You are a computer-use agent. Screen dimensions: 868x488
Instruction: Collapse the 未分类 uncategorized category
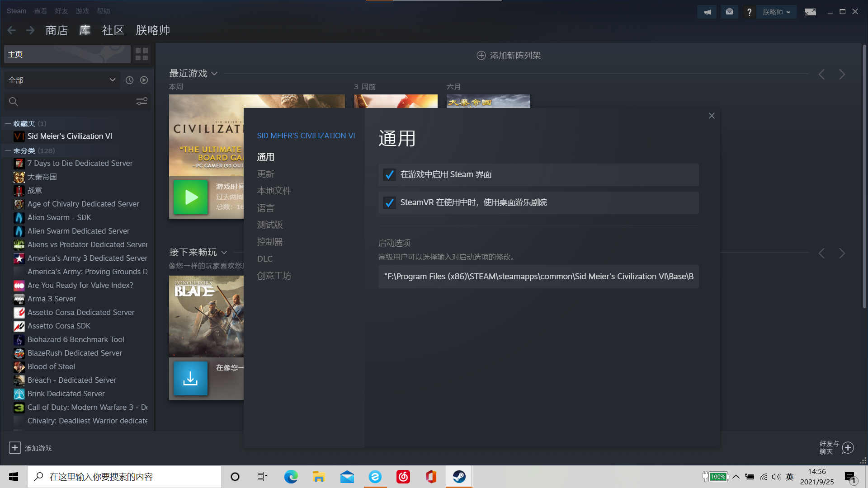point(8,150)
